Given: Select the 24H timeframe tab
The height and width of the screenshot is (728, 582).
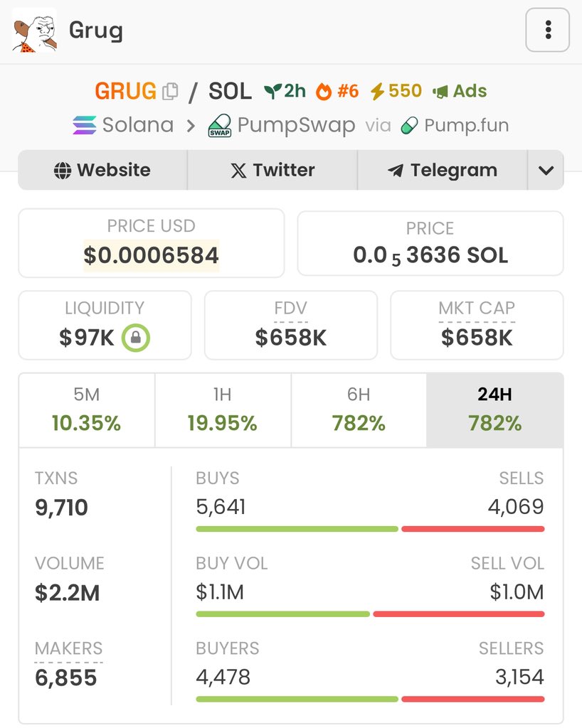Looking at the screenshot, I should (494, 410).
